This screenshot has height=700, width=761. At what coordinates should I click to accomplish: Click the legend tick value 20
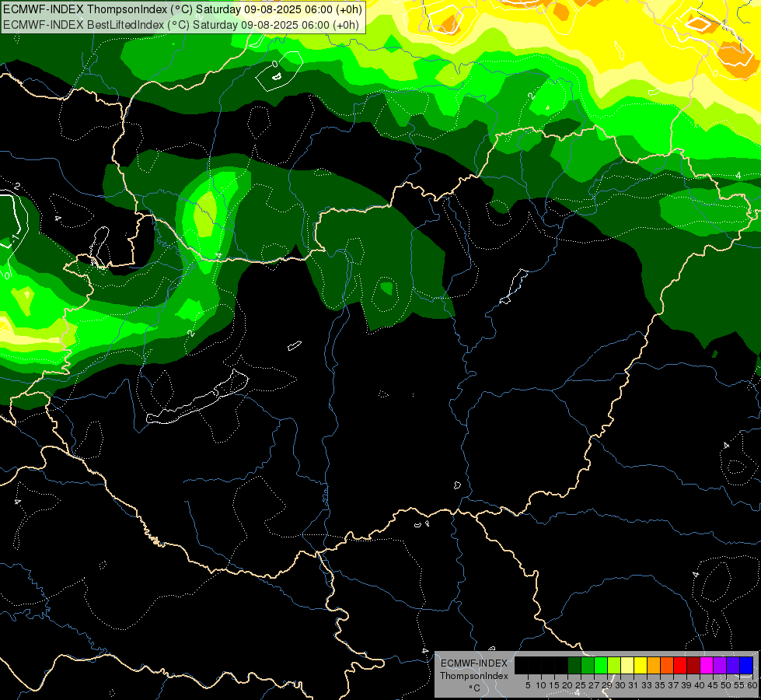click(x=568, y=685)
